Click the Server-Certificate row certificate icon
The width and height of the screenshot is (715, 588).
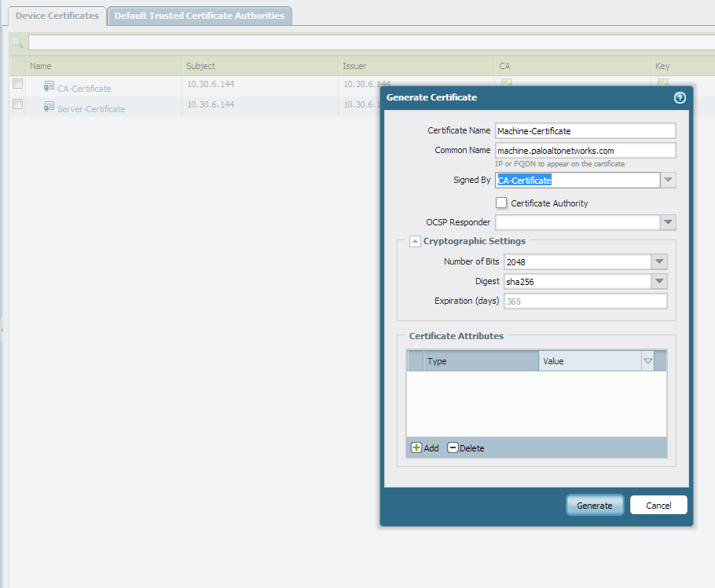pyautogui.click(x=49, y=108)
